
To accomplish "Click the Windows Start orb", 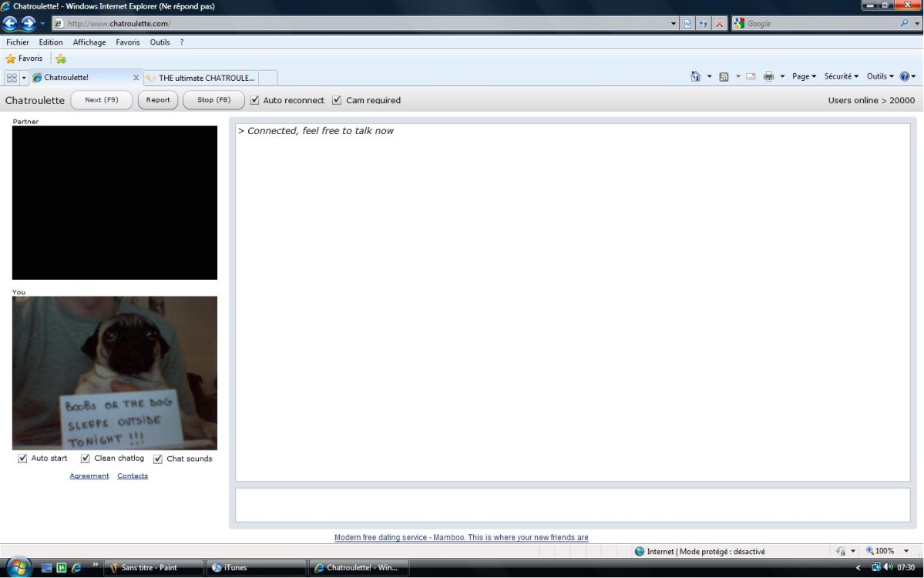I will tap(18, 567).
